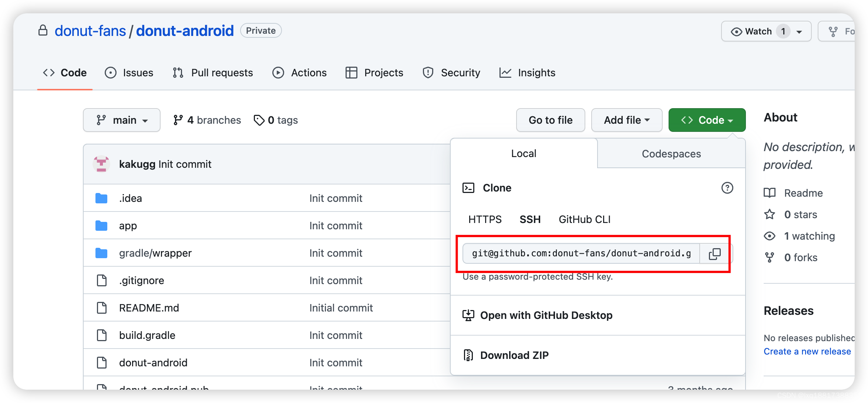Click the tag icon beside 0 tags
The image size is (868, 403).
tap(259, 120)
